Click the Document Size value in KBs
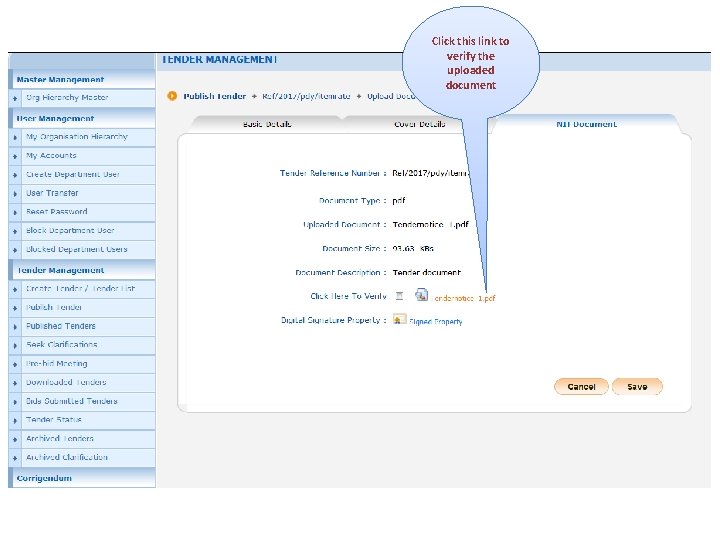Image resolution: width=720 pixels, height=540 pixels. point(413,248)
